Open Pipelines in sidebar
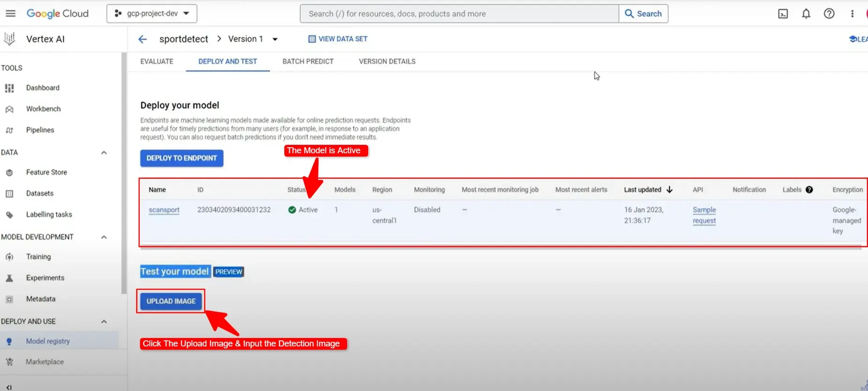868x391 pixels. coord(40,130)
